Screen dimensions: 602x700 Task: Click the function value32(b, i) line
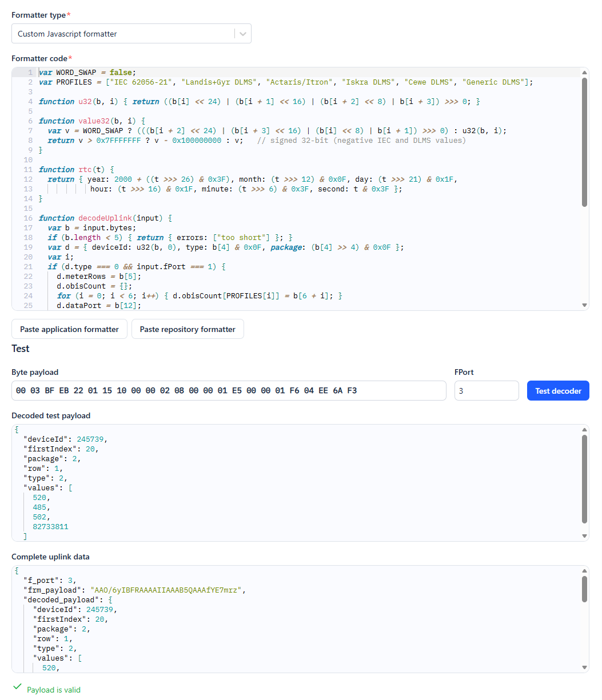(x=93, y=121)
